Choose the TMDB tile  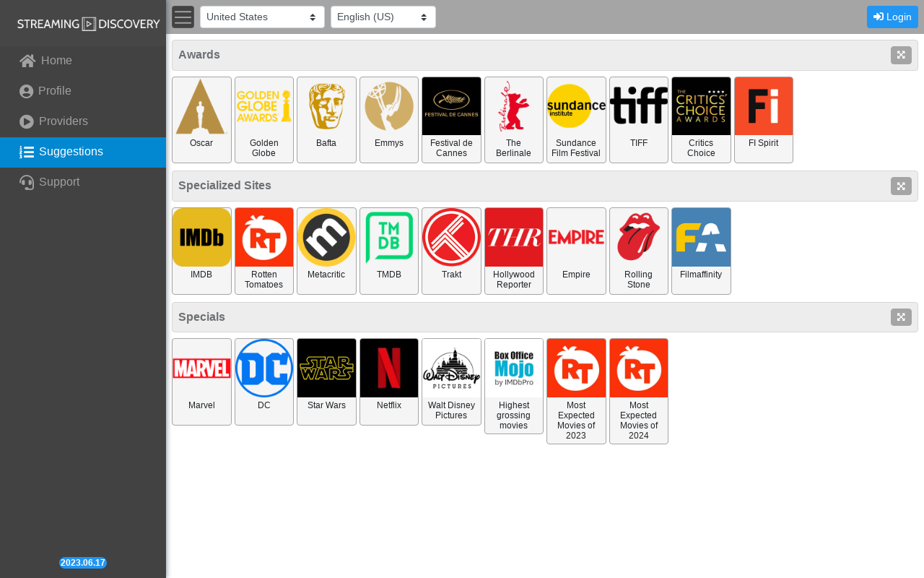(x=389, y=251)
